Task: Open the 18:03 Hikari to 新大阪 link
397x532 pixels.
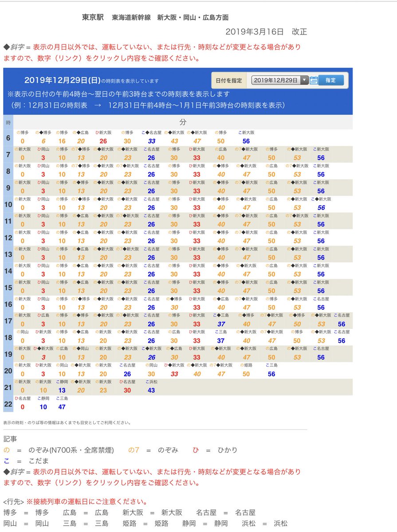Action: (x=43, y=341)
